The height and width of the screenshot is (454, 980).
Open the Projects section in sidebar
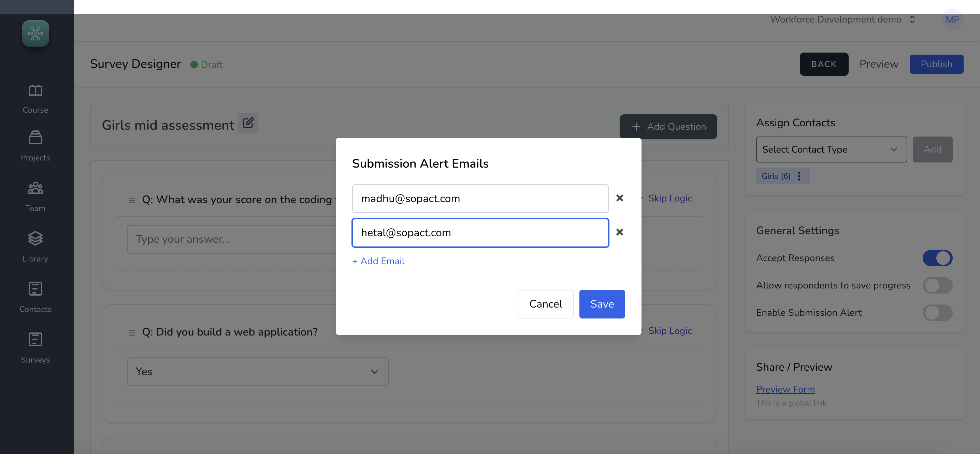pyautogui.click(x=35, y=146)
